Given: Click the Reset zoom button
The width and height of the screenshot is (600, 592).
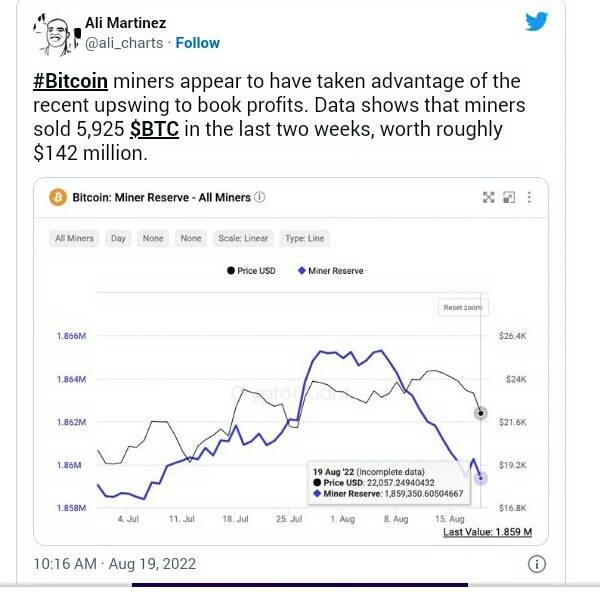Looking at the screenshot, I should pos(463,307).
